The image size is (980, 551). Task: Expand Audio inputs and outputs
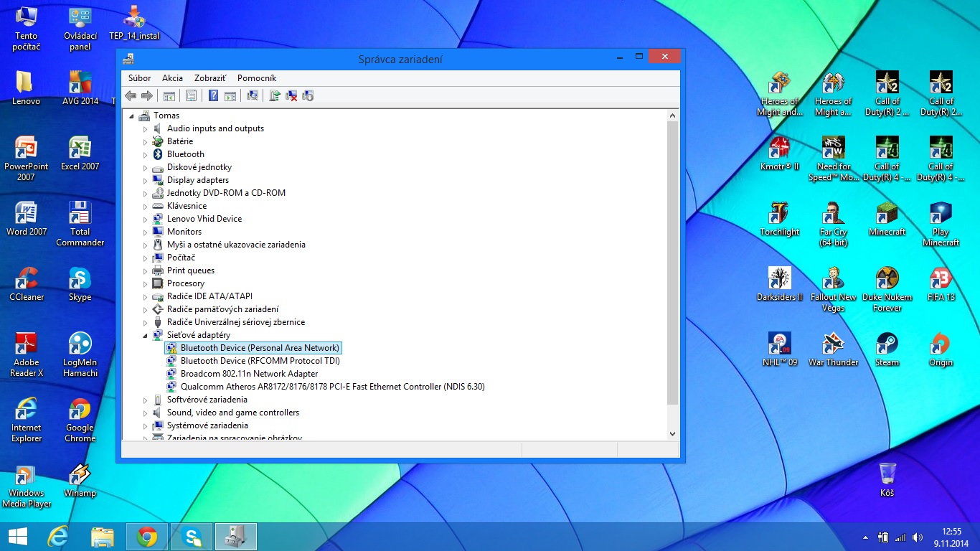click(x=145, y=129)
